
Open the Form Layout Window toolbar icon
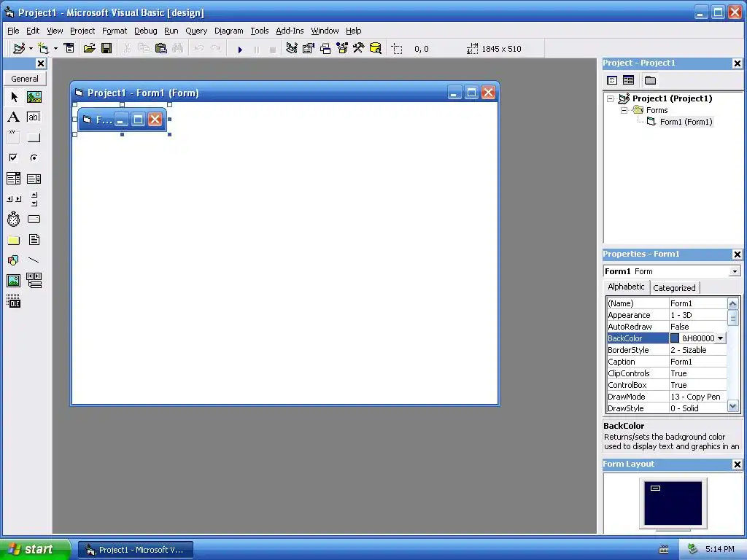point(325,49)
